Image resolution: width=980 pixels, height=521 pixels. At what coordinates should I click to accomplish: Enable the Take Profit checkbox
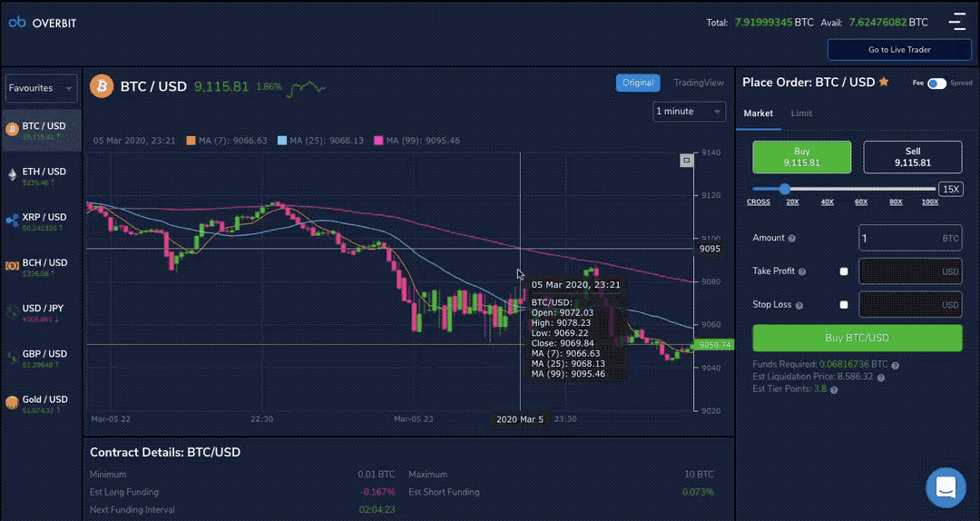point(844,271)
